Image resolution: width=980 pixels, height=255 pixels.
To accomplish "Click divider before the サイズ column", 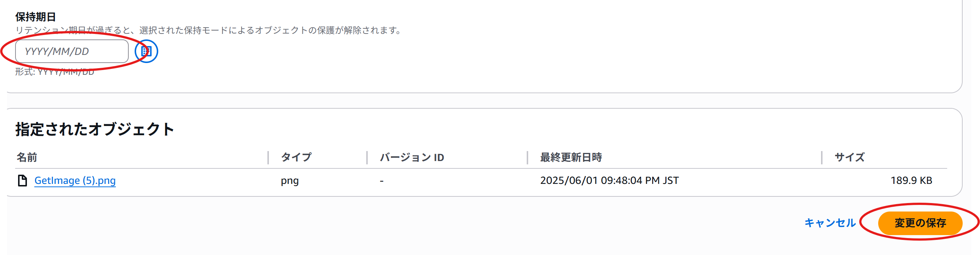I will (822, 157).
